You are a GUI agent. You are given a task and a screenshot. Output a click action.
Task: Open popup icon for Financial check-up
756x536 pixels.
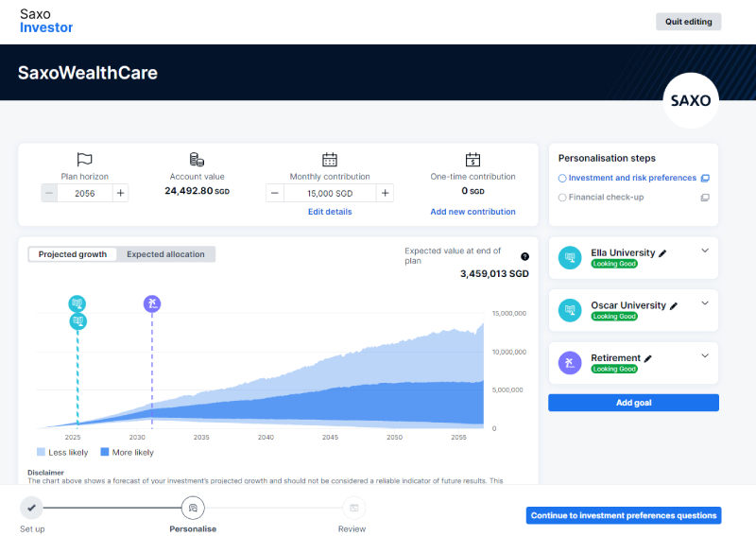point(704,198)
